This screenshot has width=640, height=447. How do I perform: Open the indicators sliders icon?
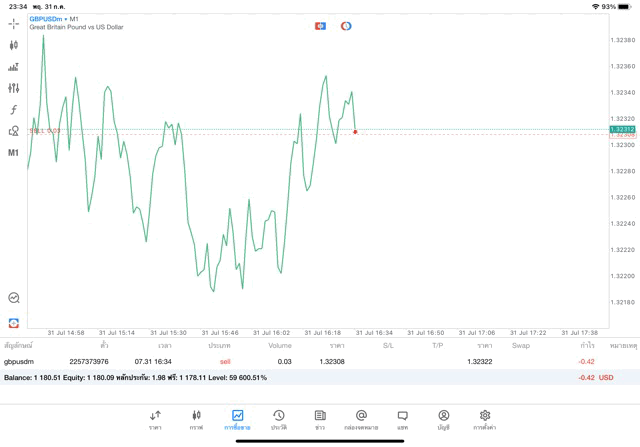pos(14,88)
